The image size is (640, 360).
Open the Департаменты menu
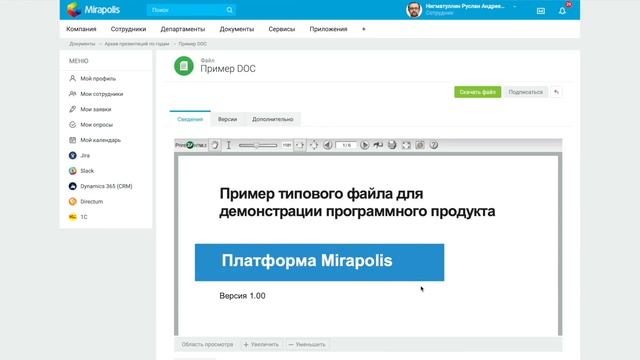coord(182,29)
